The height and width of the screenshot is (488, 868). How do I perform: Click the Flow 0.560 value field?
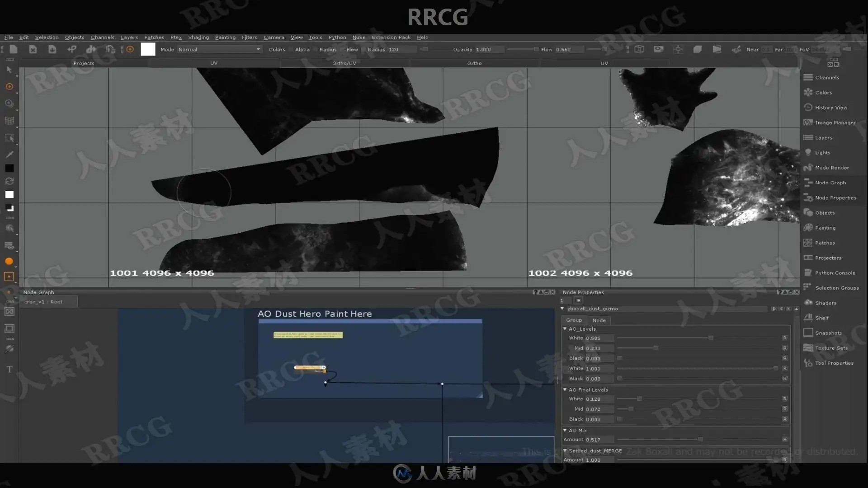click(570, 49)
